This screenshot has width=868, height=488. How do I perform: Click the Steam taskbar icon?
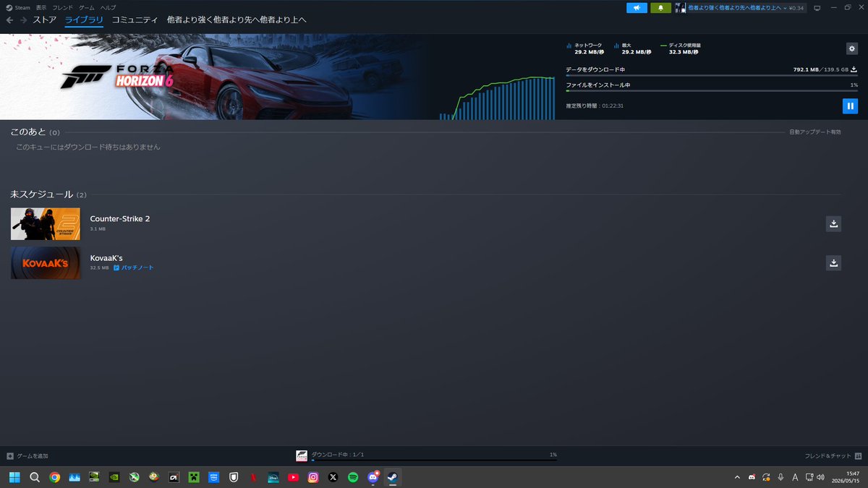coord(393,477)
